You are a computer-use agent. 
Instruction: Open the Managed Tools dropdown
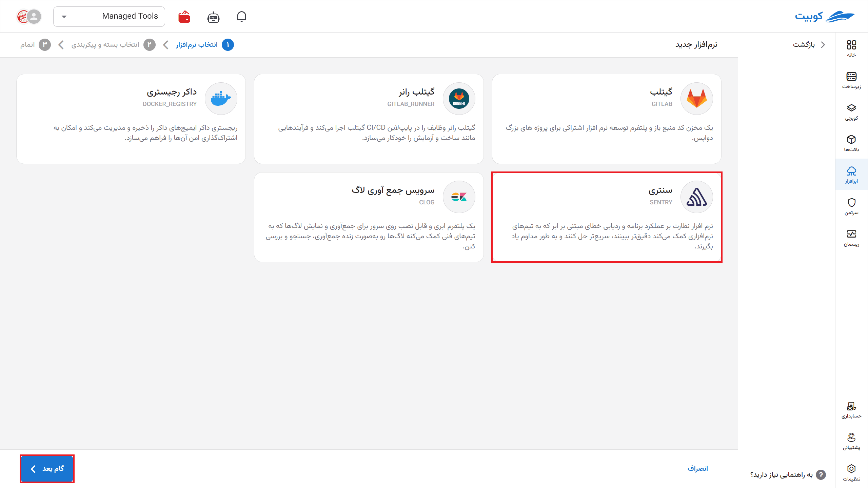point(109,16)
